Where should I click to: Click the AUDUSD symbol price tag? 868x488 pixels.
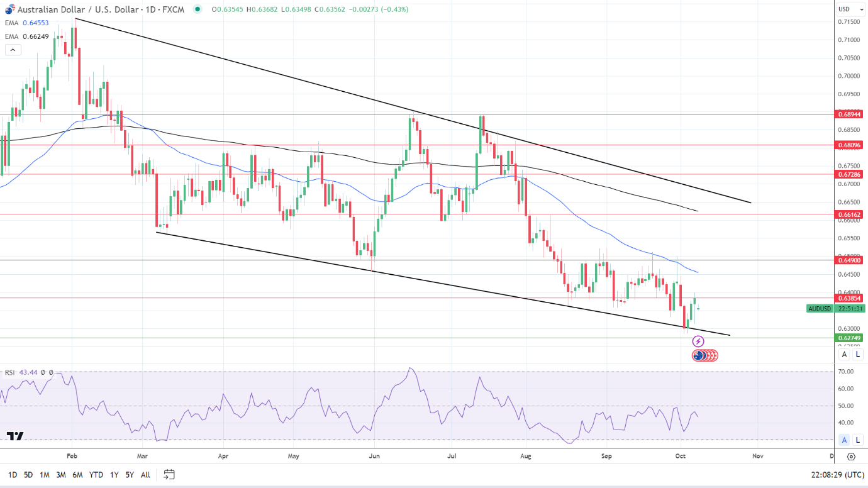(820, 309)
